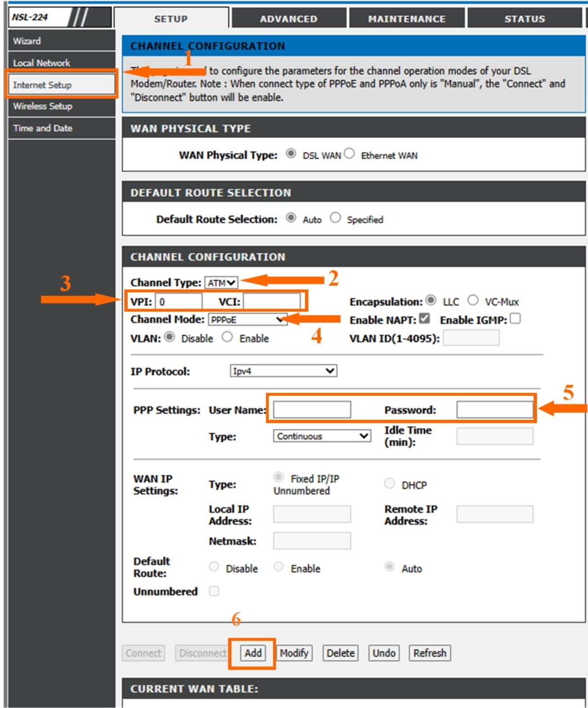Click the VCI input field
Screen dimensions: 588x708
(271, 302)
